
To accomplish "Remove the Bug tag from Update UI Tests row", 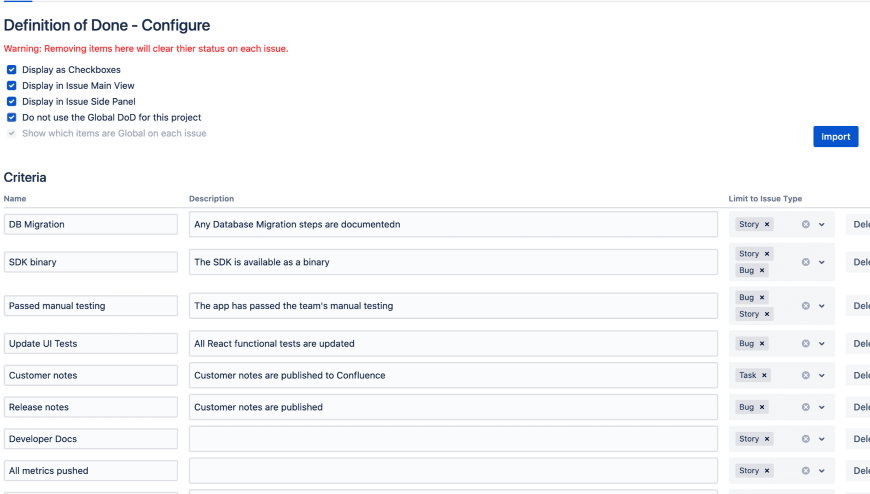I will (762, 344).
